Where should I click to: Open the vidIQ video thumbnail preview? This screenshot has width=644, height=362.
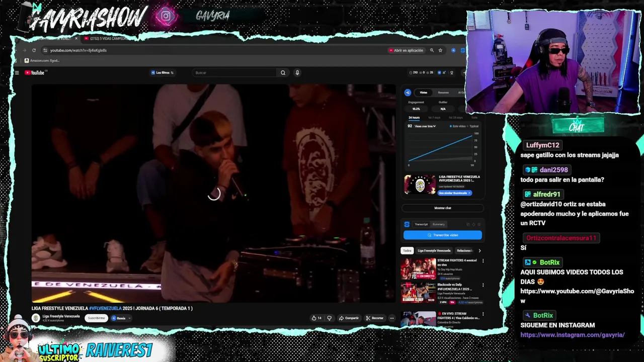420,185
